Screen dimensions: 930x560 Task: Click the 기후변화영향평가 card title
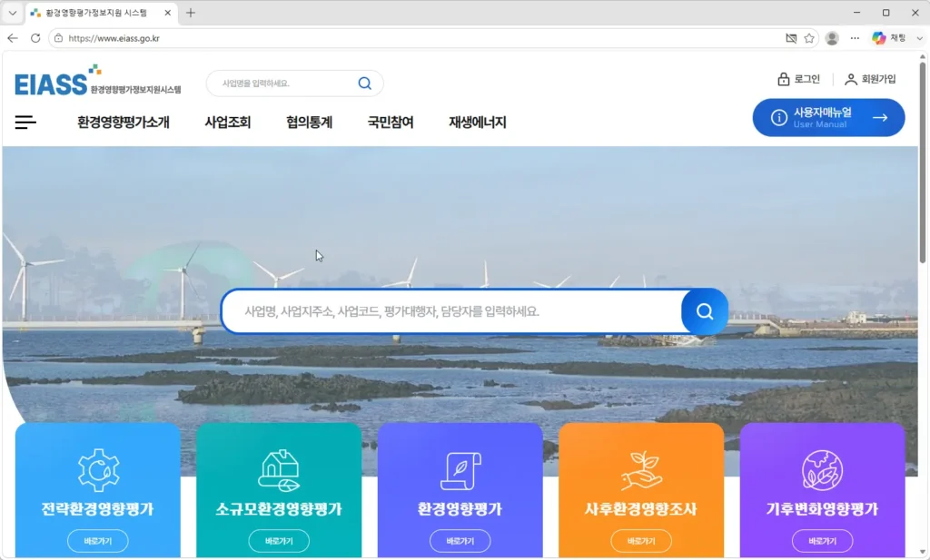point(822,508)
